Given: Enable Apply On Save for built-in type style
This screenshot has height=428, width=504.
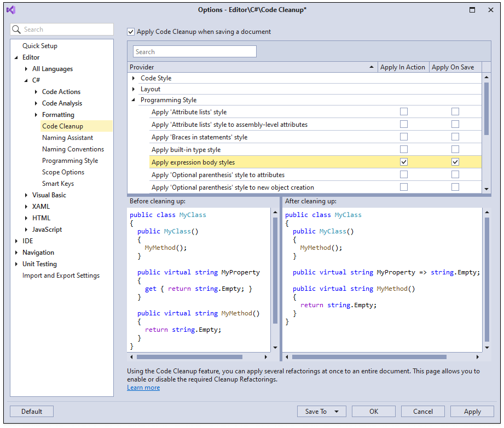Looking at the screenshot, I should (455, 150).
